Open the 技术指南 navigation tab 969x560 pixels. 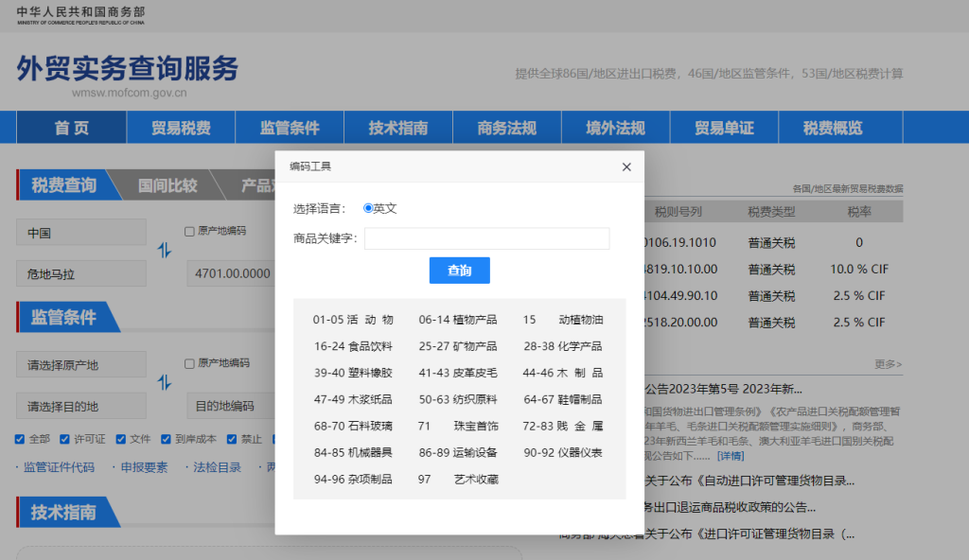[x=398, y=128]
